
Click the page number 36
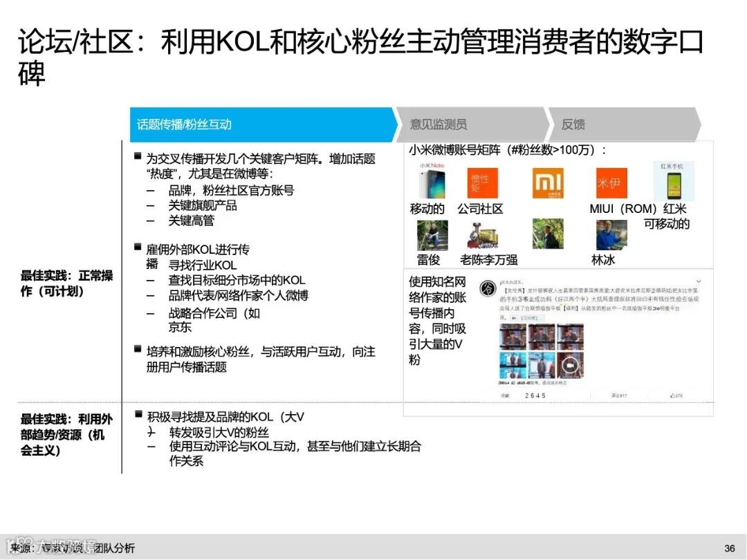point(730,548)
